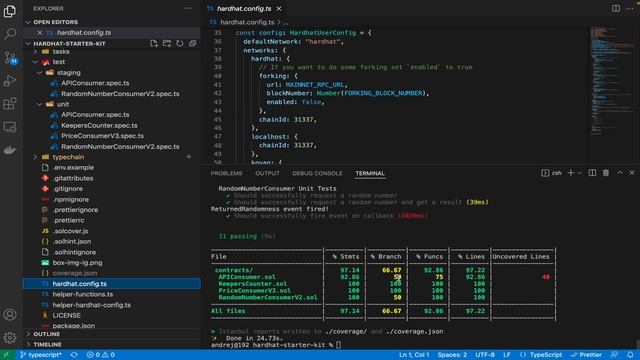This screenshot has width=640, height=360.
Task: Close the hardhat.config.ts editor tab
Action: tap(279, 9)
